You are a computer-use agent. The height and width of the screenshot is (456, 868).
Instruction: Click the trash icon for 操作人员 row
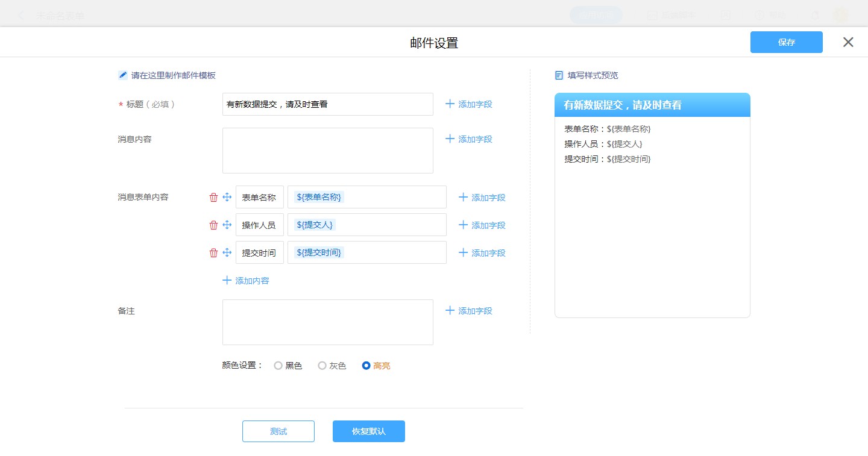point(213,225)
